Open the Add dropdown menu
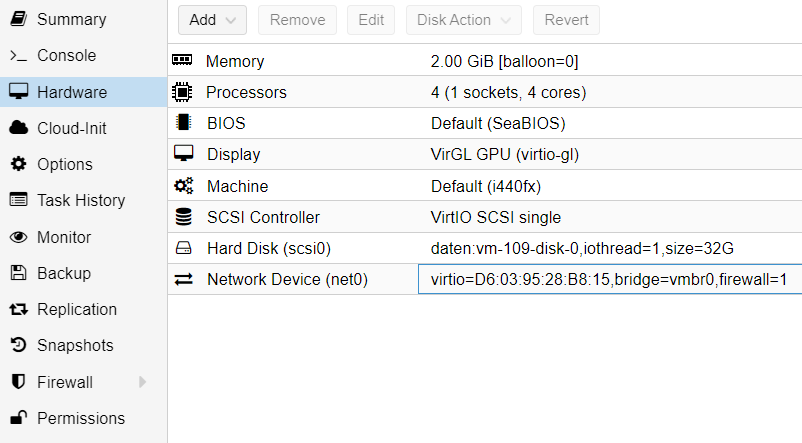Screen dimensions: 802x443 coord(212,20)
